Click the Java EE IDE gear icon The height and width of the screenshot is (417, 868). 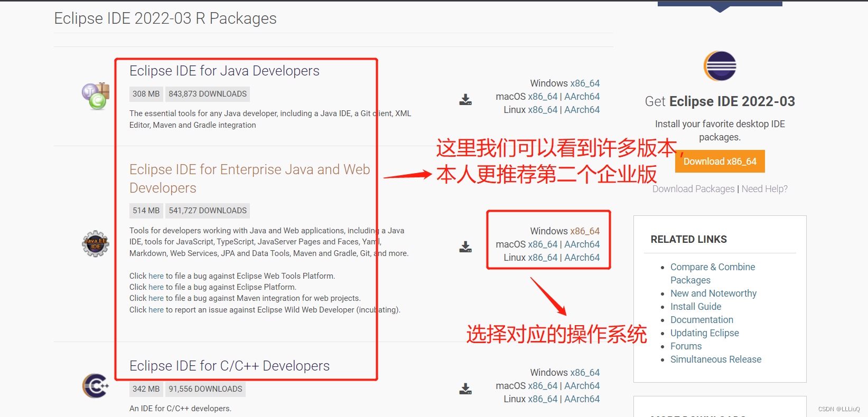pyautogui.click(x=96, y=244)
